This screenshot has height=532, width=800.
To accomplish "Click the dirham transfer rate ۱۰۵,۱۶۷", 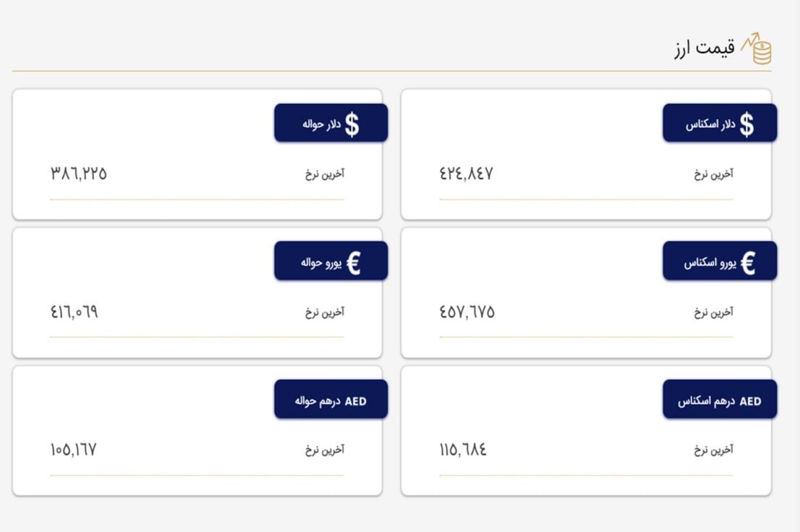I will pyautogui.click(x=74, y=450).
